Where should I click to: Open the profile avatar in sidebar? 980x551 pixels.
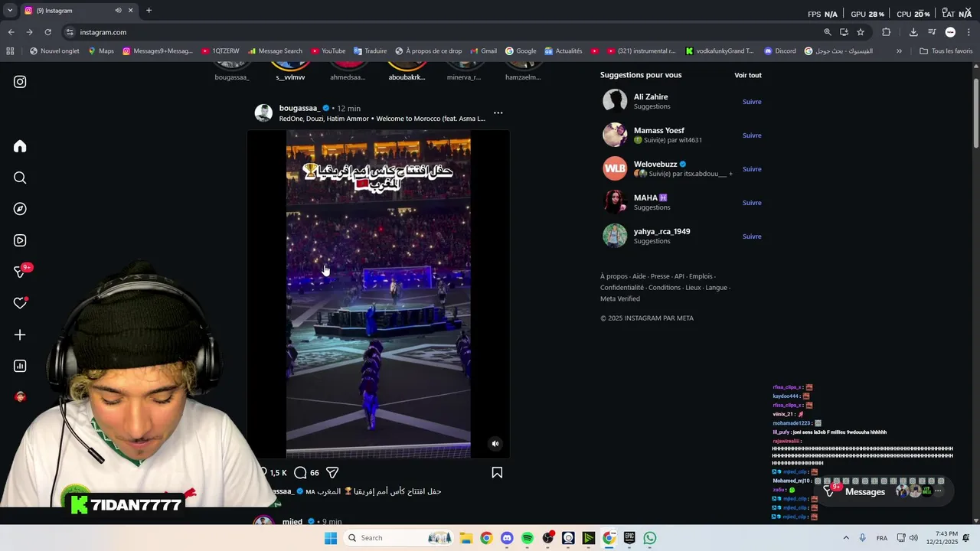pyautogui.click(x=20, y=396)
